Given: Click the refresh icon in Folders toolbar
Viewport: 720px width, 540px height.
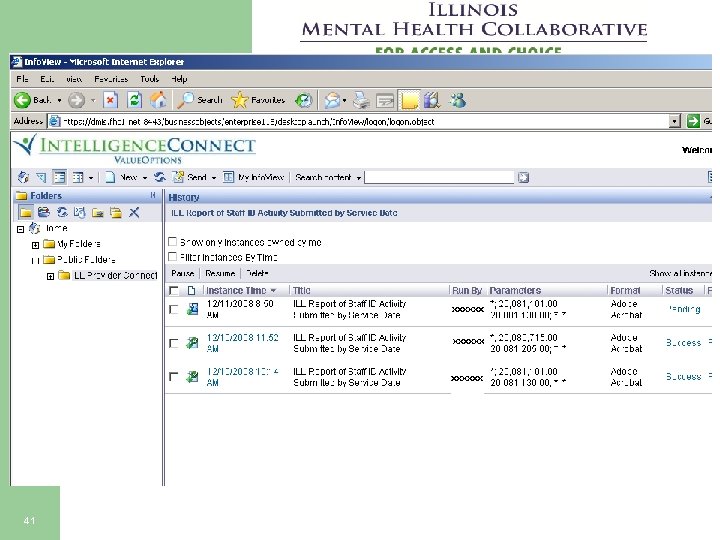Looking at the screenshot, I should pos(62,212).
